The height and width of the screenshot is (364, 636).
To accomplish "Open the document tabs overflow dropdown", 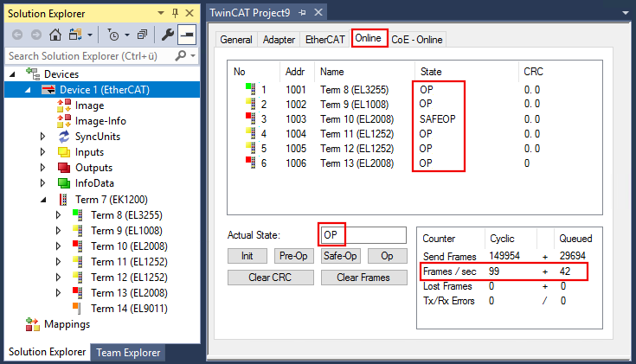I will coord(625,13).
